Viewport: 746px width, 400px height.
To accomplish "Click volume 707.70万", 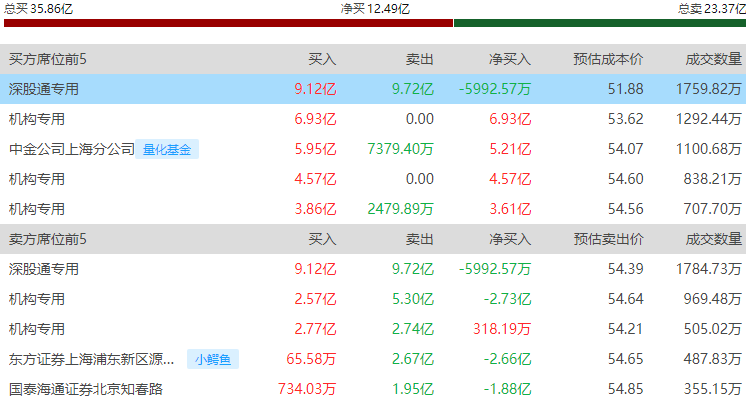I will [x=713, y=209].
